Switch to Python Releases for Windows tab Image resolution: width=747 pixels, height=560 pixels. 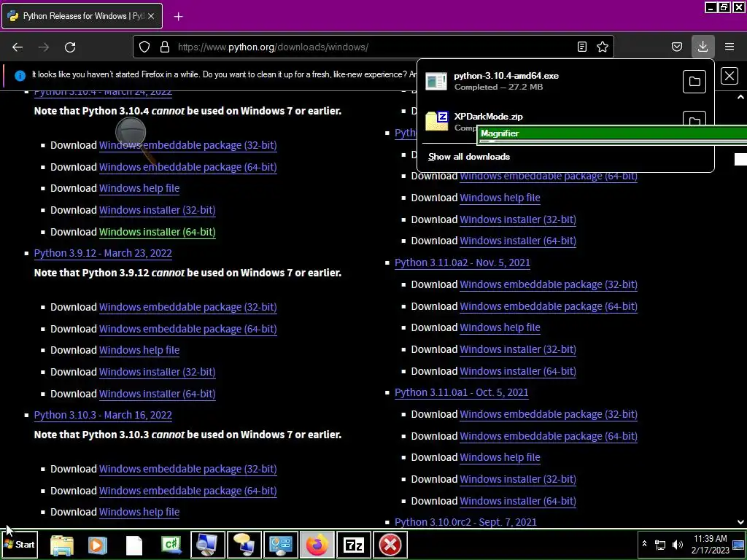click(82, 16)
